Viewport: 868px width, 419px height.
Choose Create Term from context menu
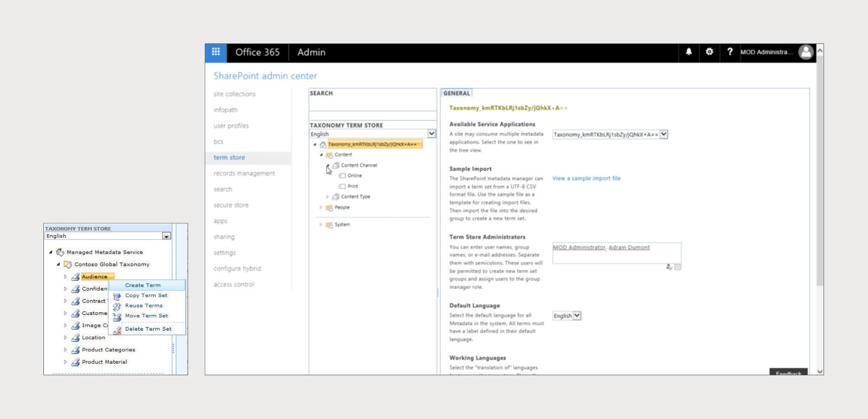click(x=148, y=285)
